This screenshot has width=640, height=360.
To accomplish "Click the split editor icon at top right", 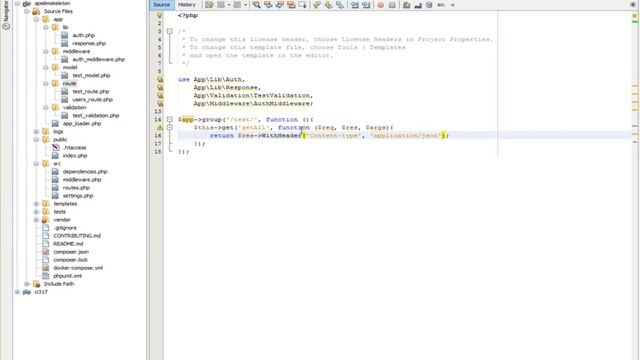I will click(x=633, y=4).
